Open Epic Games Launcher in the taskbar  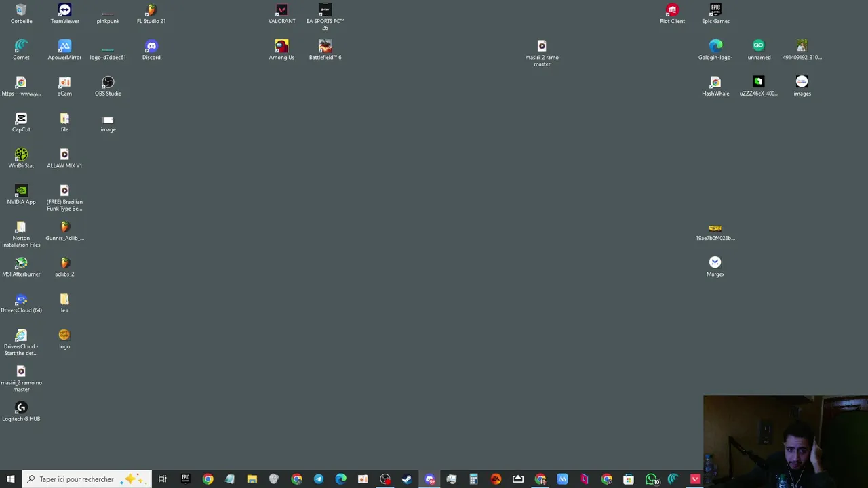click(185, 479)
